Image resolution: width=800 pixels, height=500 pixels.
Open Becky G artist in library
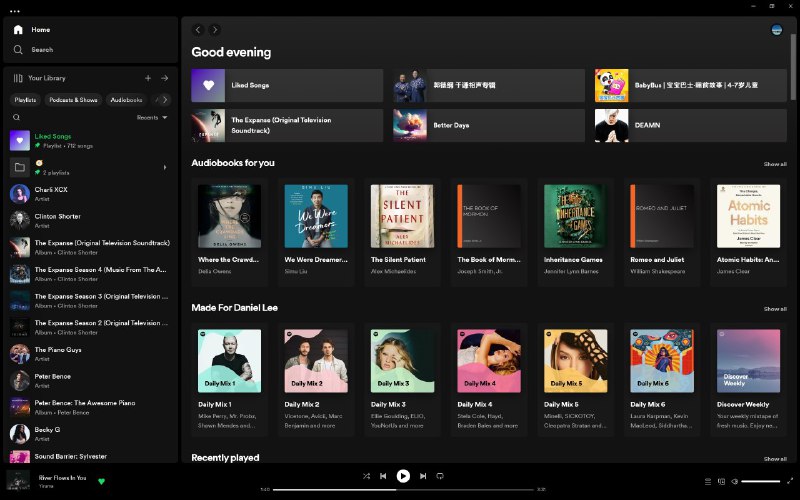pyautogui.click(x=90, y=434)
